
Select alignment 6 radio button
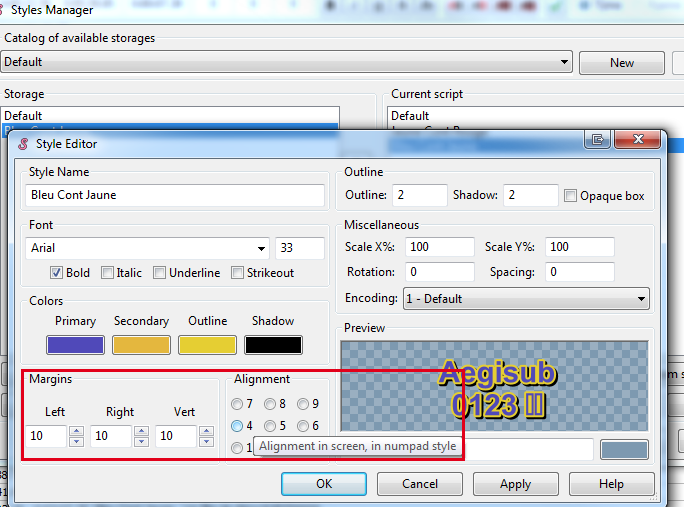click(x=303, y=426)
